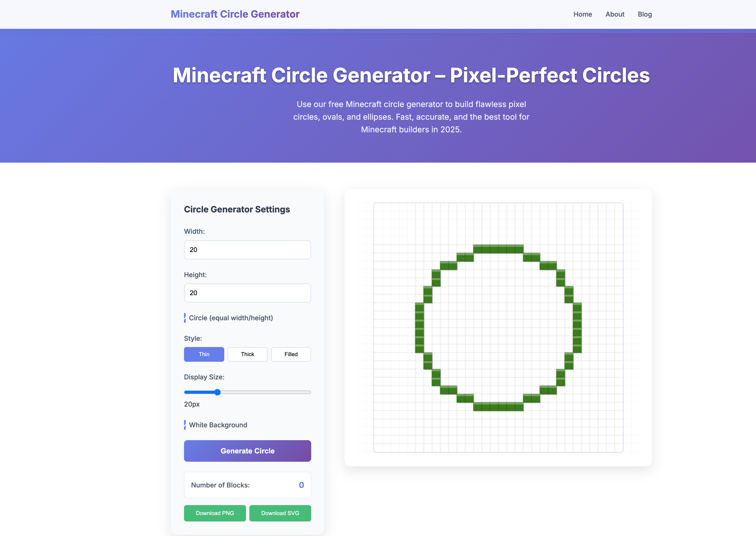Select the Filled circle style

[x=291, y=354]
